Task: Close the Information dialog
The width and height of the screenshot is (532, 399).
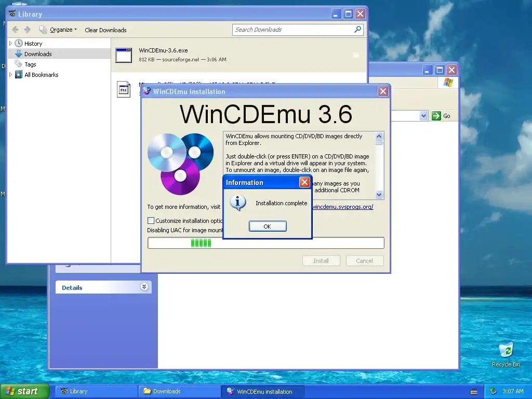Action: [x=304, y=182]
